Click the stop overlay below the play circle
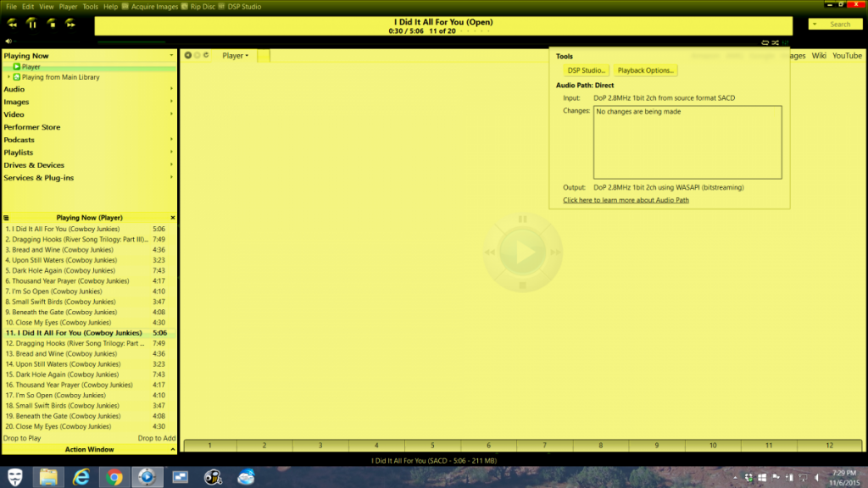Image resolution: width=868 pixels, height=488 pixels. click(x=522, y=286)
